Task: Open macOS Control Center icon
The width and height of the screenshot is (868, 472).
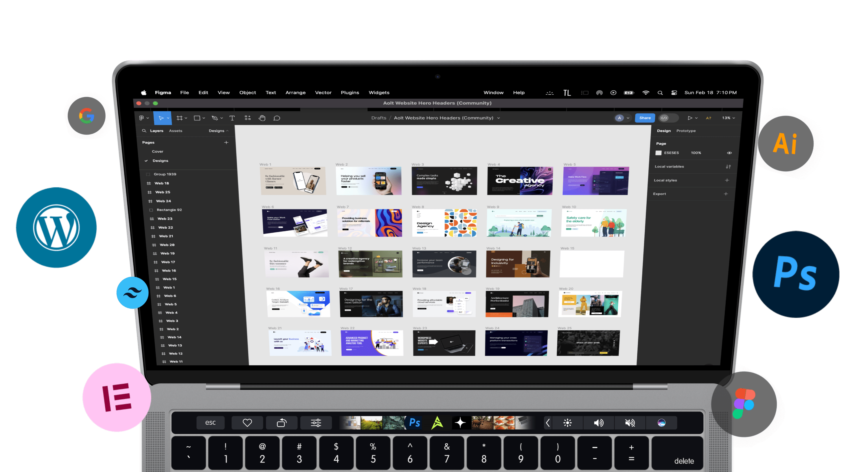Action: [x=674, y=93]
